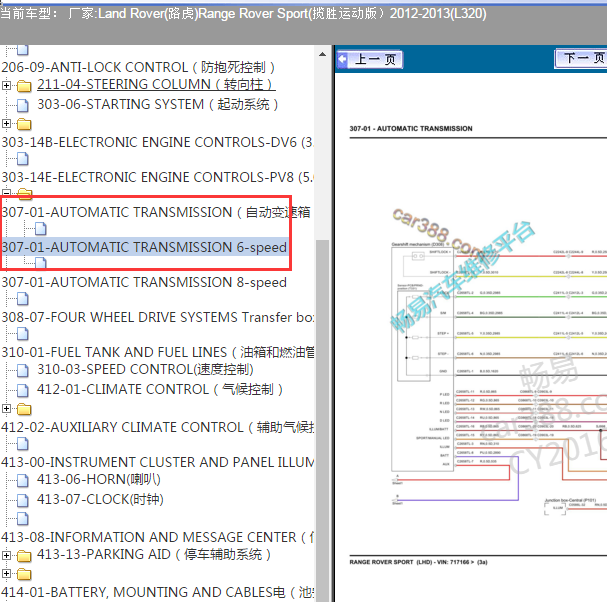Click page icon beside 413-07-CLOCK
This screenshot has width=607, height=602.
[23, 500]
